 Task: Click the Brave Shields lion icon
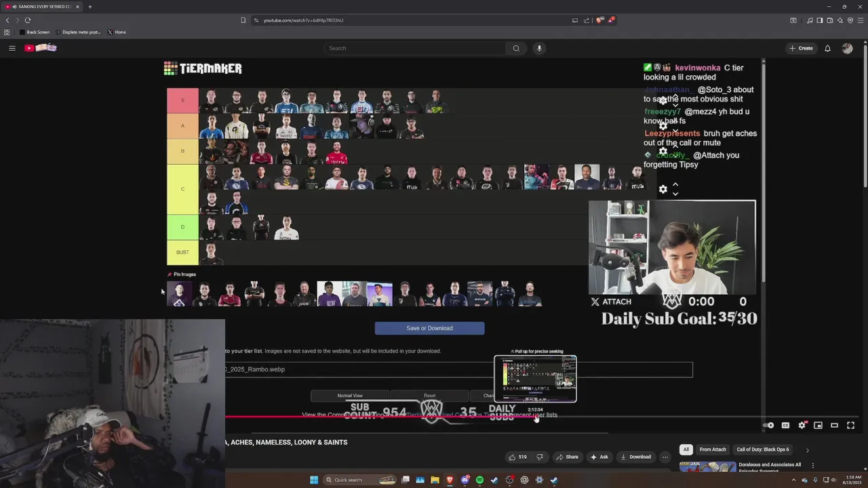pos(599,20)
